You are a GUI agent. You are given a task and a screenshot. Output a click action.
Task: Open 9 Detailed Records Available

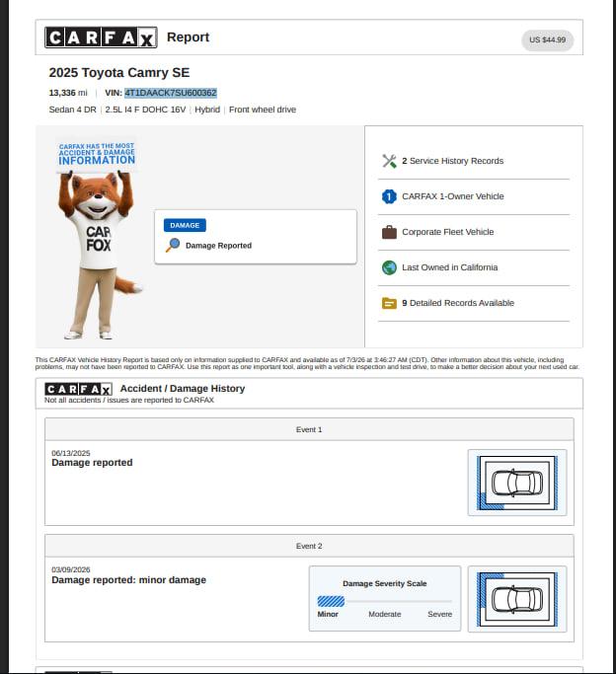[458, 303]
